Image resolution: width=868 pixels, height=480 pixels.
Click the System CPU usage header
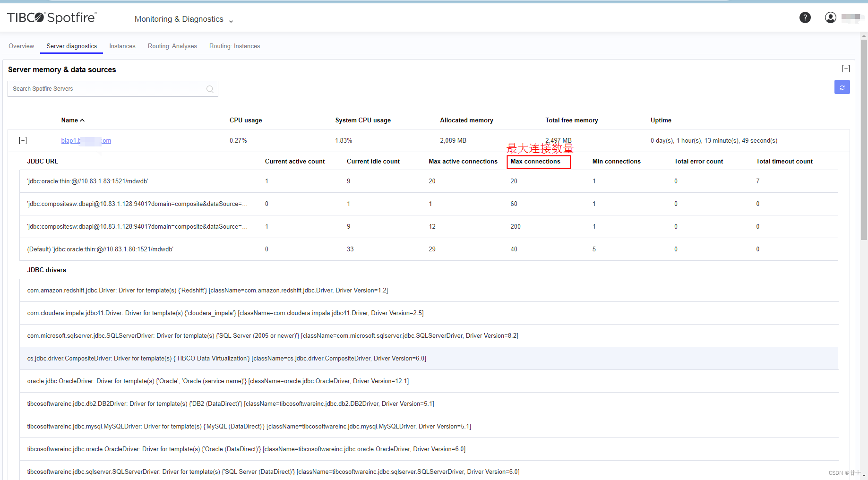pos(363,120)
